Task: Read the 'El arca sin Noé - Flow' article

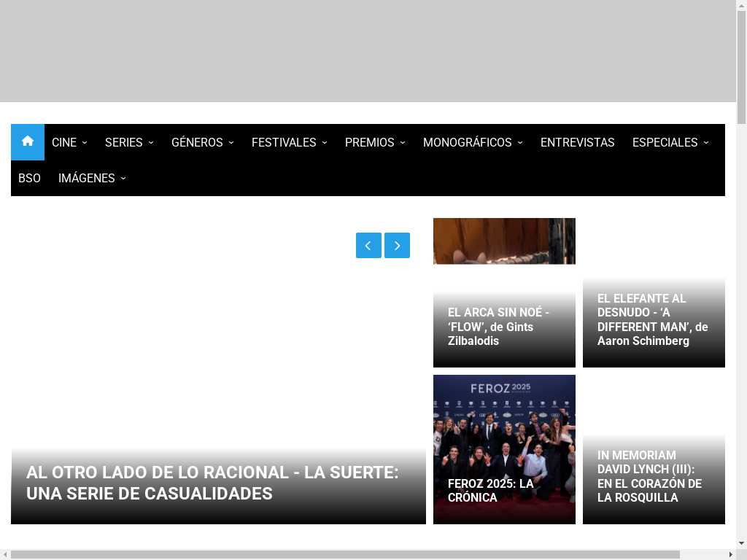Action: coord(498,327)
